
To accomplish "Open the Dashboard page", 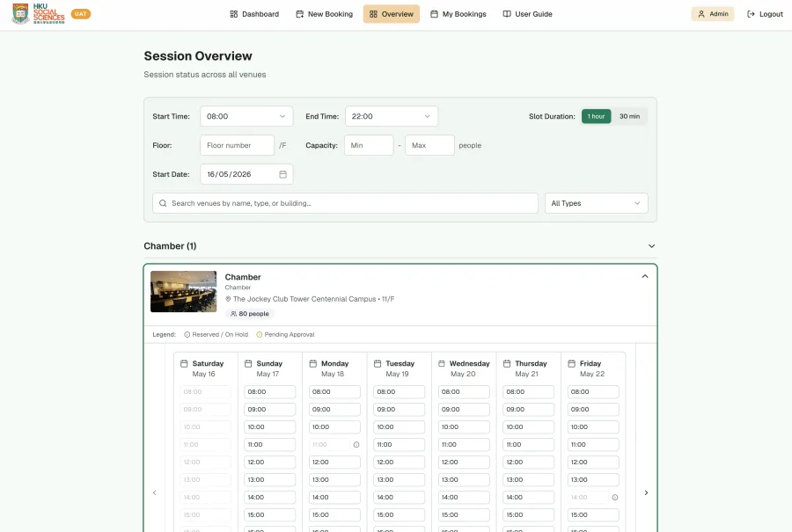I will click(x=254, y=14).
